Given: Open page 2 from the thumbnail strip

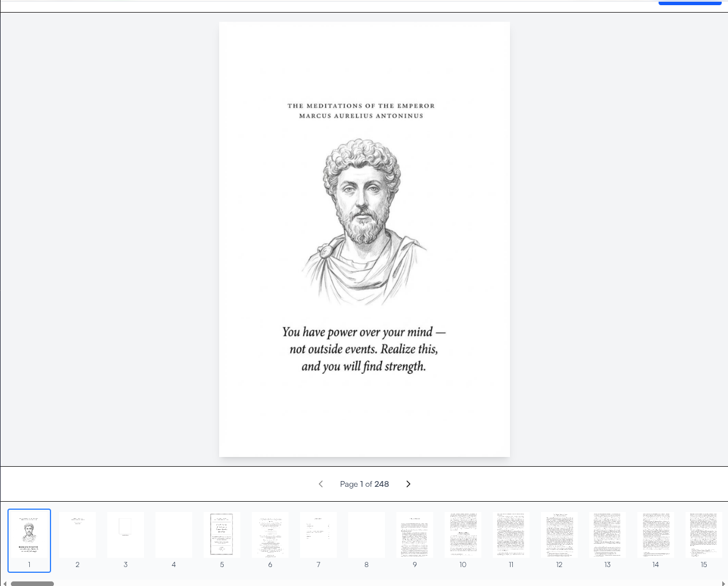Looking at the screenshot, I should [x=77, y=534].
